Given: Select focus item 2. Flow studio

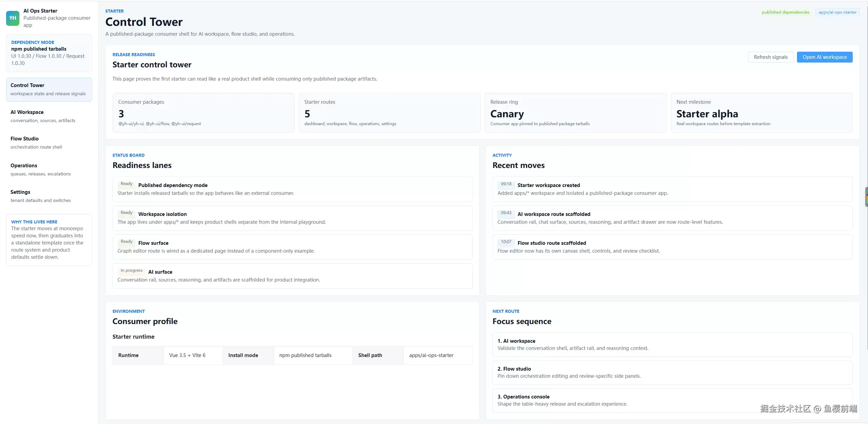Looking at the screenshot, I should (672, 372).
